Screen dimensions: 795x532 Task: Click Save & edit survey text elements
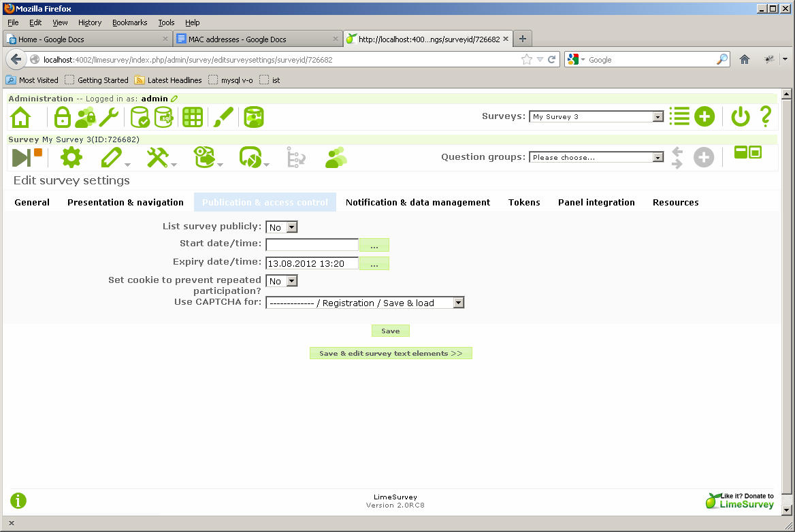(391, 353)
